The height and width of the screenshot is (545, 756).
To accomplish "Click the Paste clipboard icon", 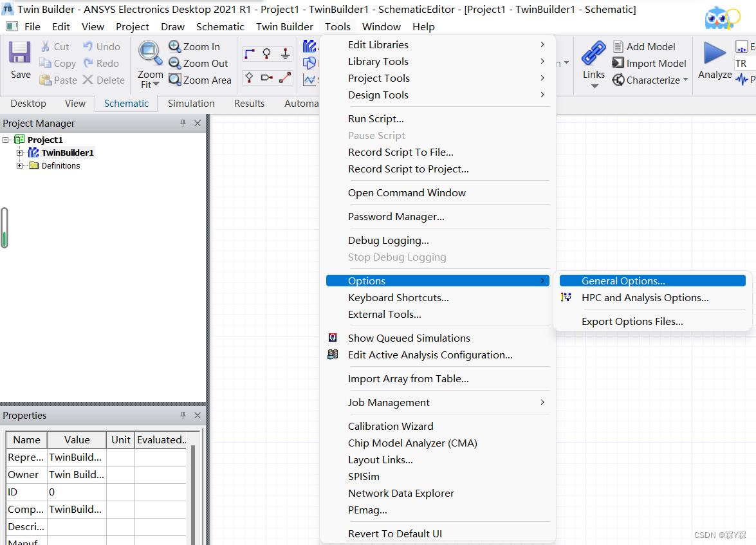I will click(45, 80).
